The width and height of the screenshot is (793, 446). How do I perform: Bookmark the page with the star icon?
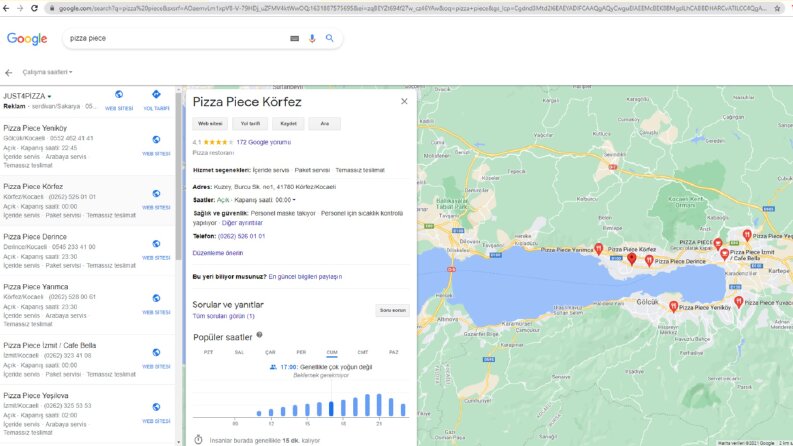click(x=777, y=8)
